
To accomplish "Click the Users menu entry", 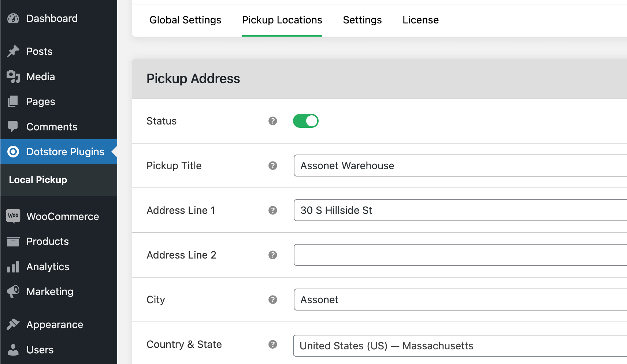I will pos(39,350).
